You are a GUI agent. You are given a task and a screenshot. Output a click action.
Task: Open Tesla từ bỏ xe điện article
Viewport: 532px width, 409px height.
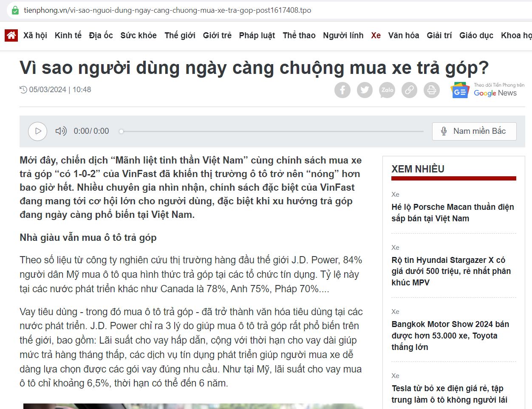[449, 394]
